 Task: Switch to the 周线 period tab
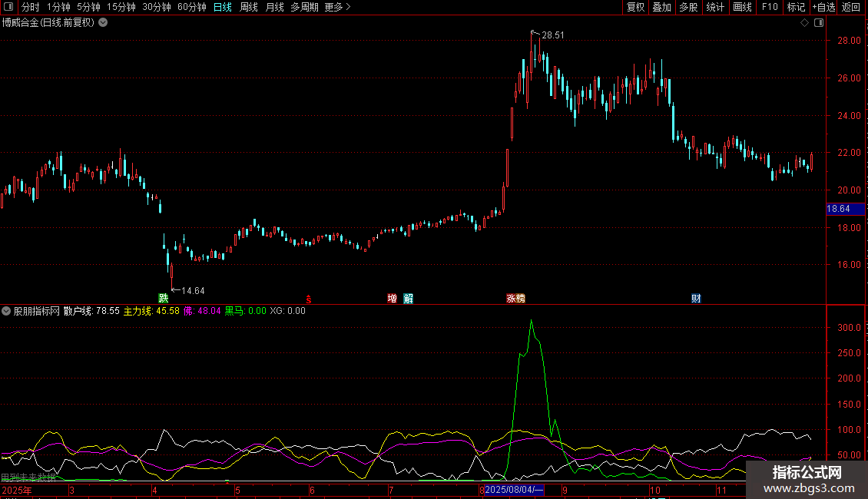click(249, 7)
